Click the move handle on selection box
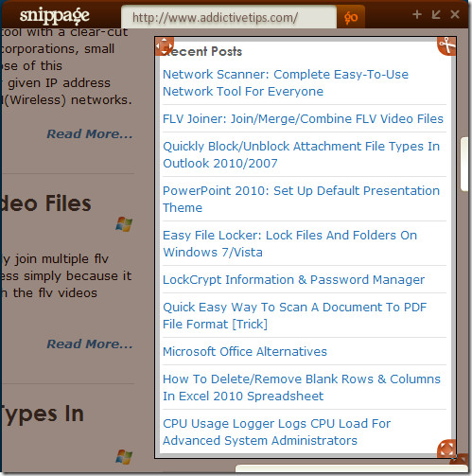This screenshot has width=472, height=476. click(165, 46)
